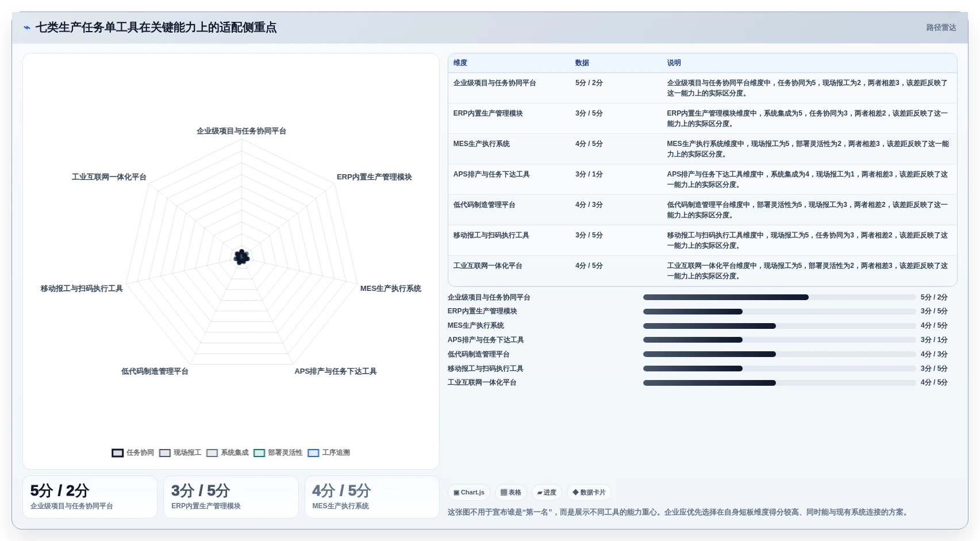The image size is (980, 541).
Task: Click the dashboard title 七类生产任务单工具
Action: (x=156, y=28)
